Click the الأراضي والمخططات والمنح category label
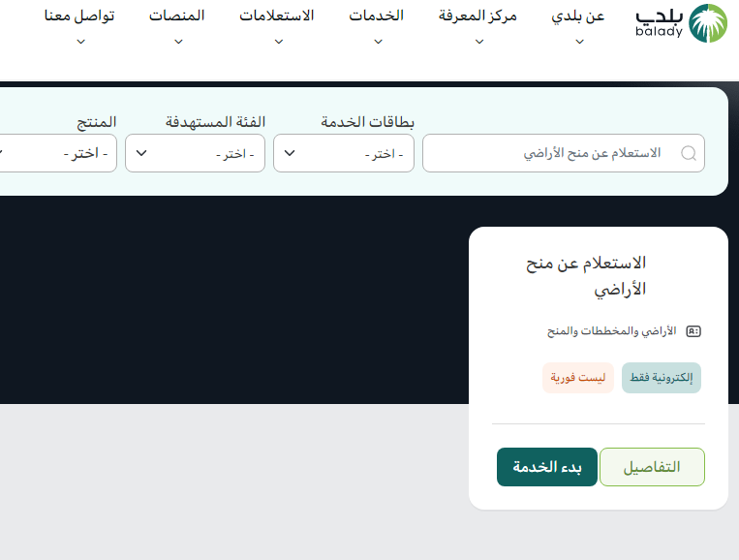The image size is (739, 560). [611, 331]
